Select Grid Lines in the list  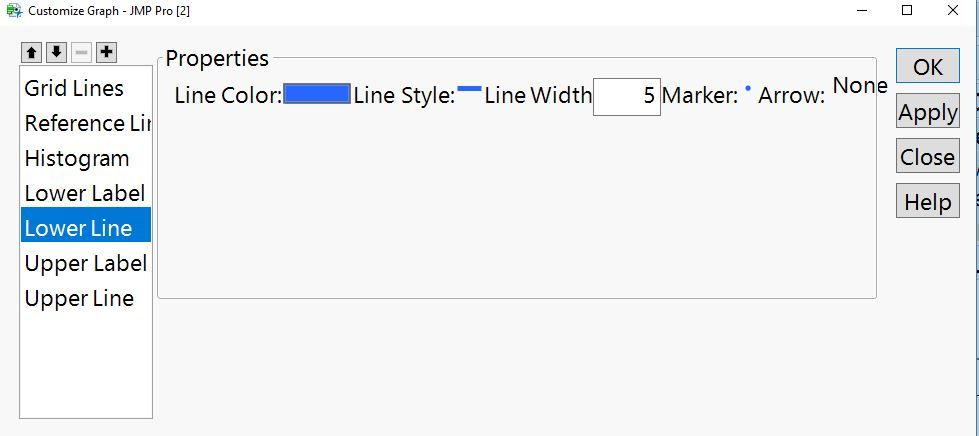pyautogui.click(x=74, y=89)
